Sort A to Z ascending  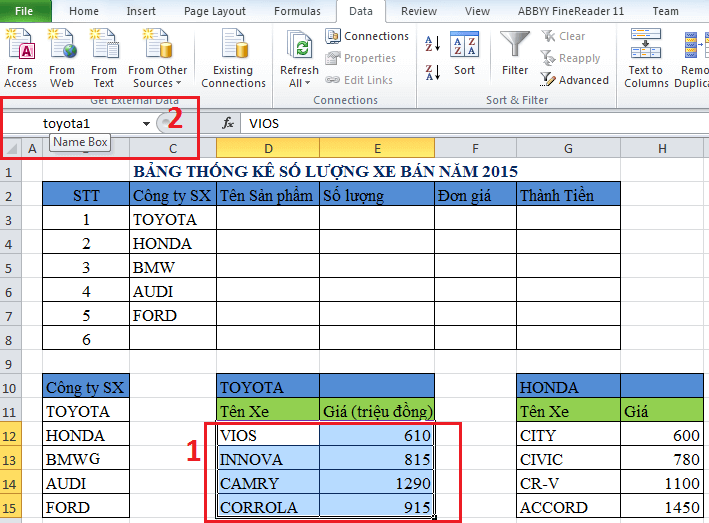click(432, 44)
